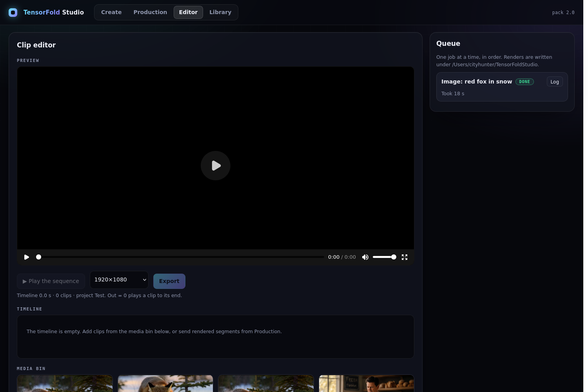
Task: Click the 'Queue' panel heading
Action: click(x=448, y=44)
